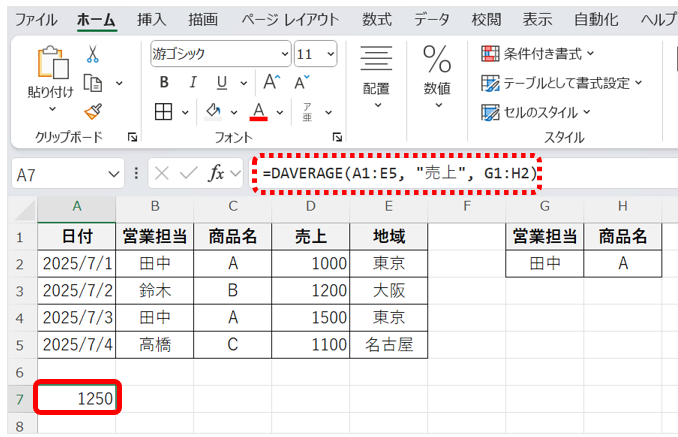Image resolution: width=678 pixels, height=437 pixels.
Task: Cancel formula entry with X icon
Action: pos(162,174)
